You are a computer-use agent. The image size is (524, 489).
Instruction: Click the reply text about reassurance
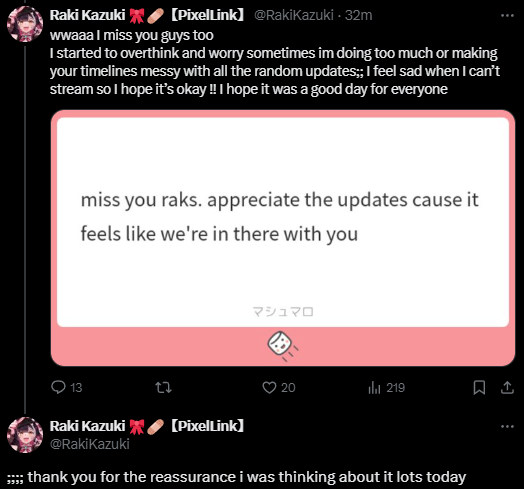pos(236,477)
